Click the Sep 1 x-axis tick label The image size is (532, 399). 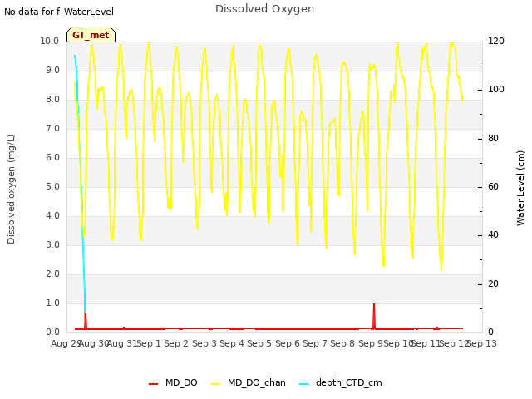149,343
